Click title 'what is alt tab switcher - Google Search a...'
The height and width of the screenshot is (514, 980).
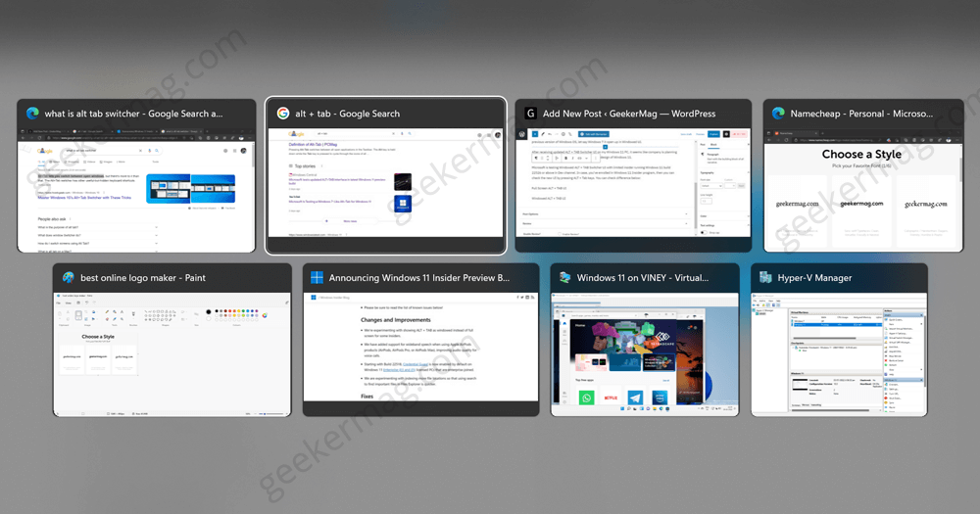(133, 114)
